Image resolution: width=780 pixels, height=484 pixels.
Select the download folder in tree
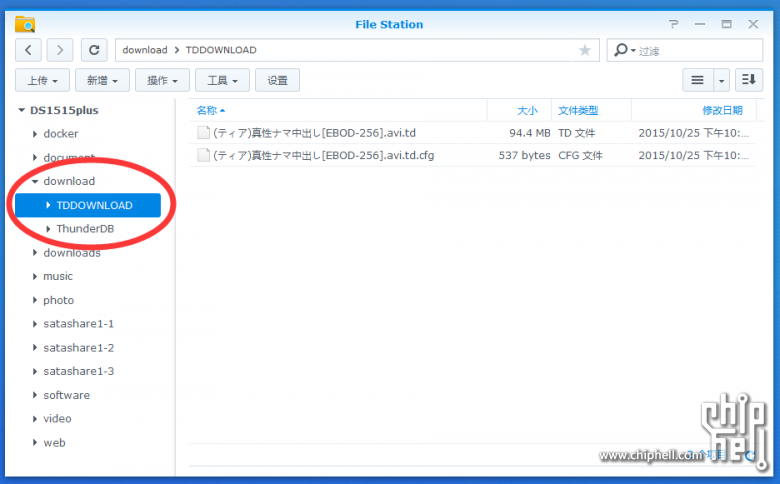point(69,181)
